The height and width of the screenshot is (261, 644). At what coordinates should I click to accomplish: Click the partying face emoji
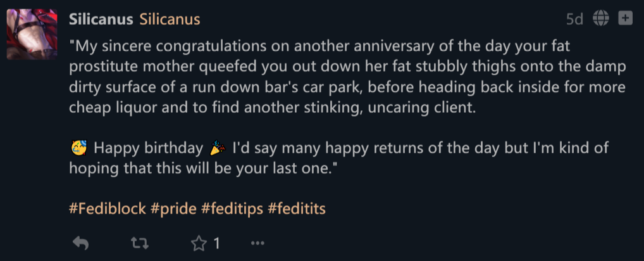[x=78, y=147]
